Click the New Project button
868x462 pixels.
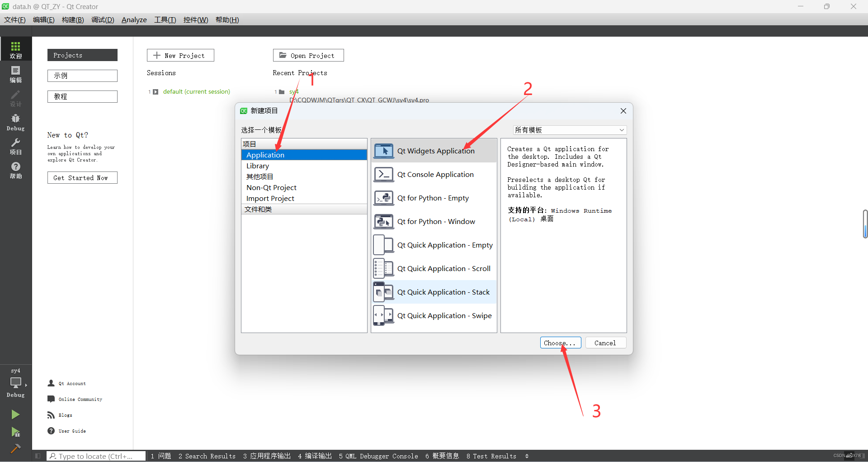(180, 55)
